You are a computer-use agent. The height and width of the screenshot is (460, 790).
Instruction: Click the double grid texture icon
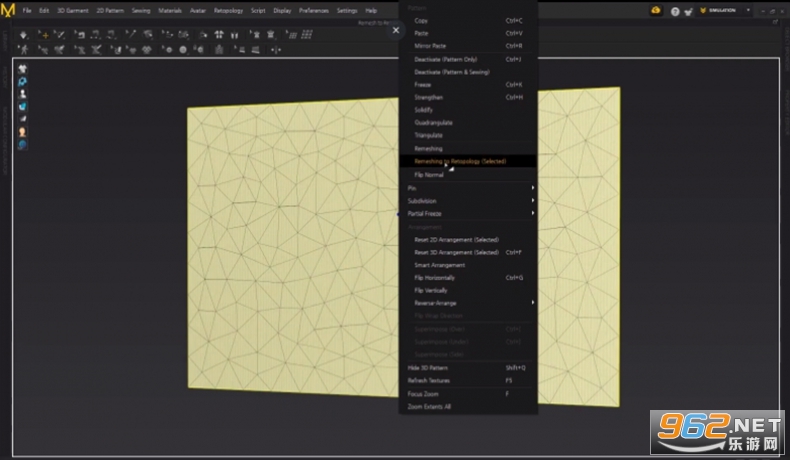(x=307, y=34)
